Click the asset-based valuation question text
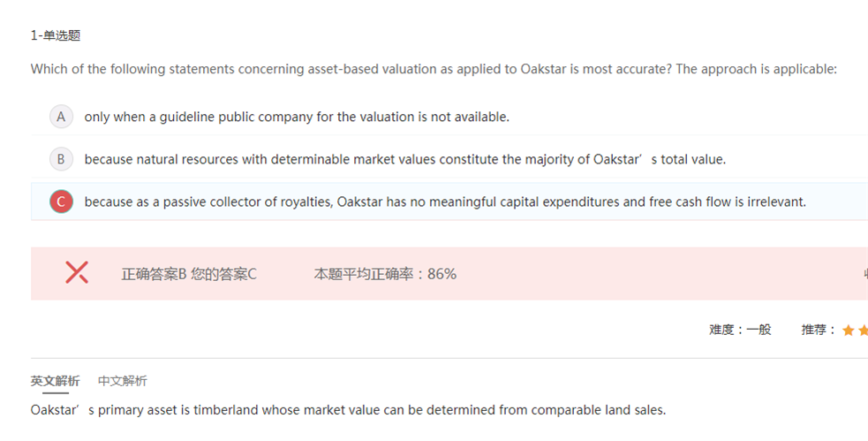The image size is (868, 441). 434,69
